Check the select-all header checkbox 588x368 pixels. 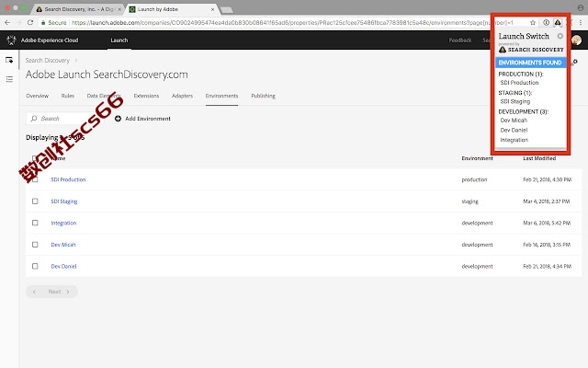[35, 158]
